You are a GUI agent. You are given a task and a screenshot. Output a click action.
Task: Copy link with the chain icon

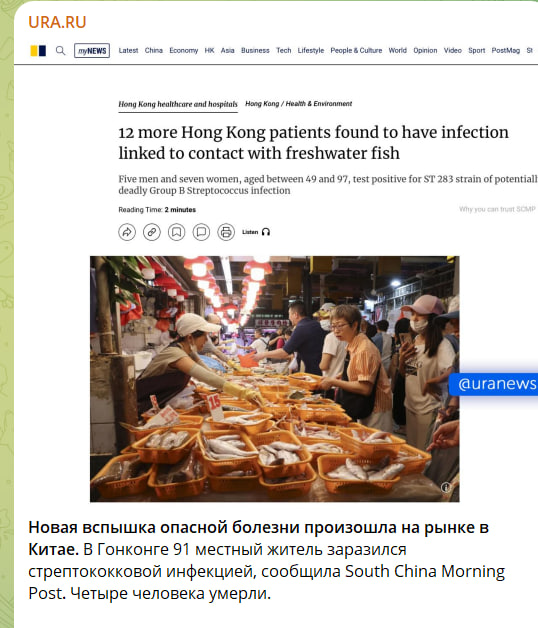tap(152, 232)
